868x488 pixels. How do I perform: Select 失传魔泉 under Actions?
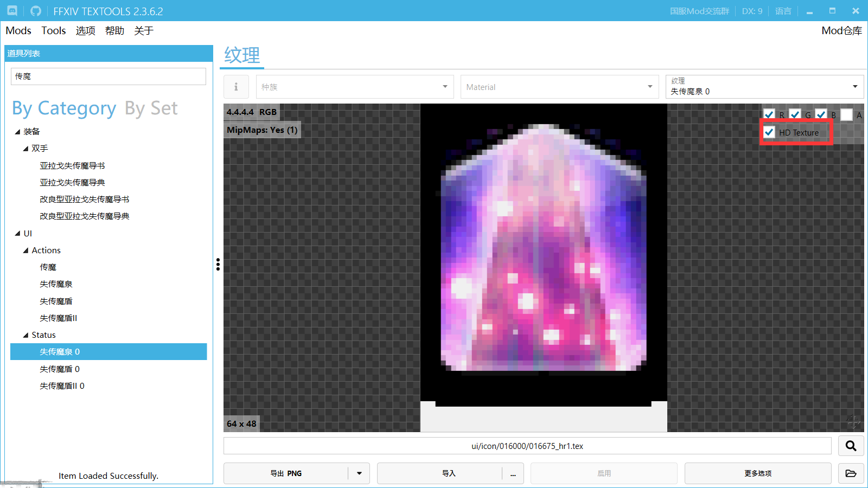56,284
